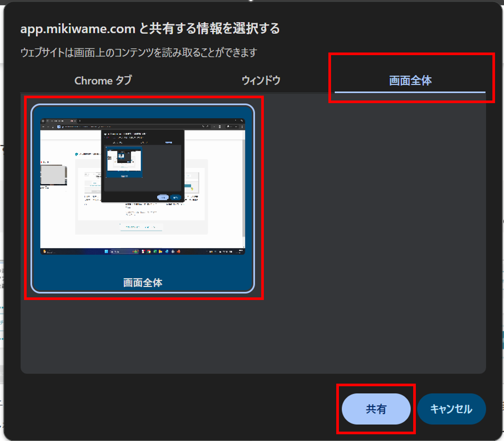The image size is (504, 441).
Task: Select the 画面全体 tab
Action: pyautogui.click(x=409, y=80)
